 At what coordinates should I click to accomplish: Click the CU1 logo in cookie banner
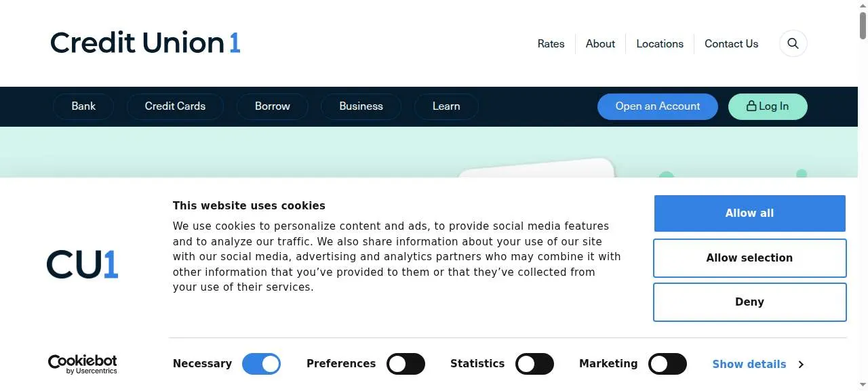coord(82,264)
